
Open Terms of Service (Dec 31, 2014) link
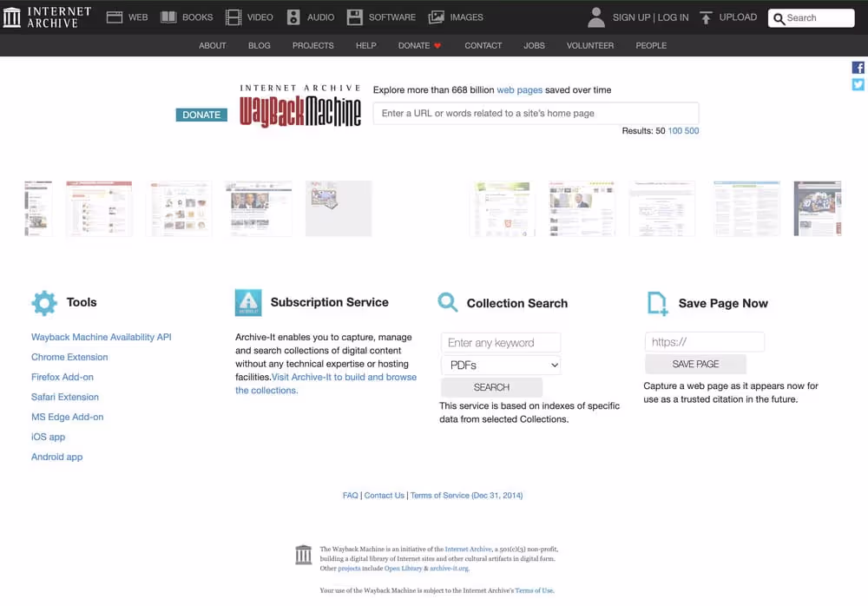click(x=467, y=495)
